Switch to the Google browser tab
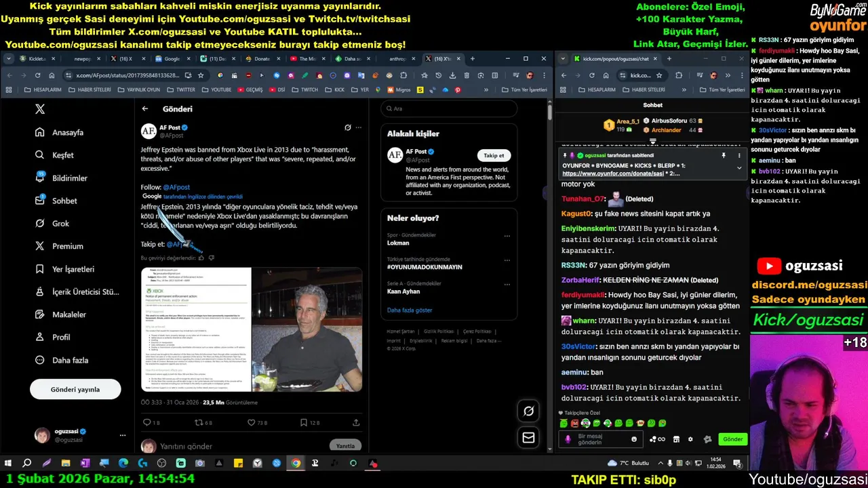The width and height of the screenshot is (868, 488). click(x=171, y=59)
